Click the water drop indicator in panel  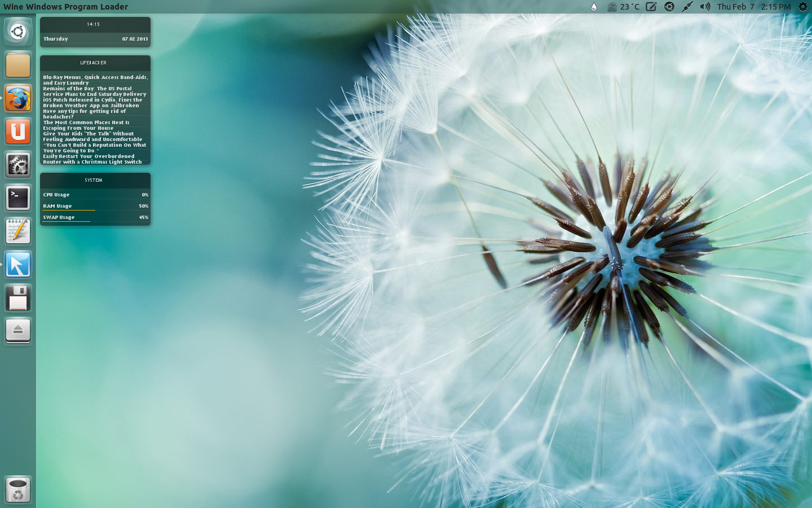[594, 7]
